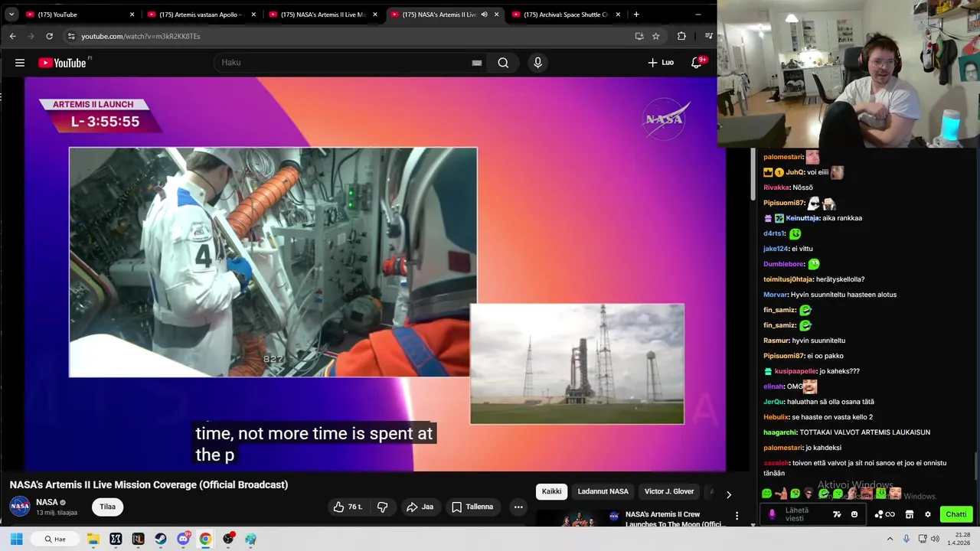
Task: Click the Hae taskbar search box
Action: 55,539
